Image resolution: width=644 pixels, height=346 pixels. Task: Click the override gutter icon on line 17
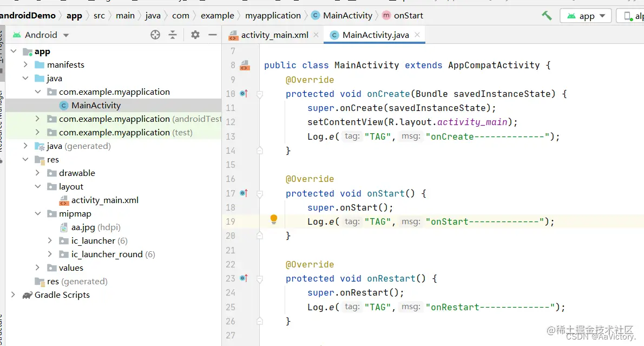(x=244, y=193)
